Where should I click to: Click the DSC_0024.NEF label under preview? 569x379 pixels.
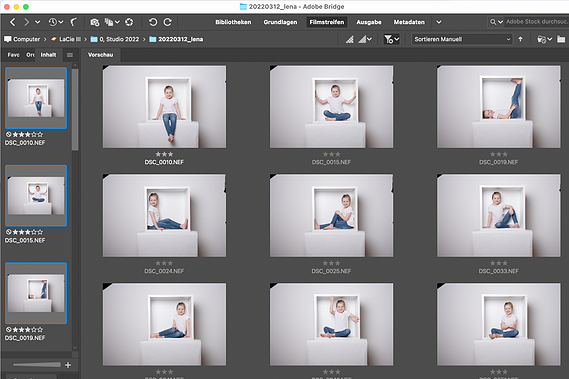[x=164, y=271]
